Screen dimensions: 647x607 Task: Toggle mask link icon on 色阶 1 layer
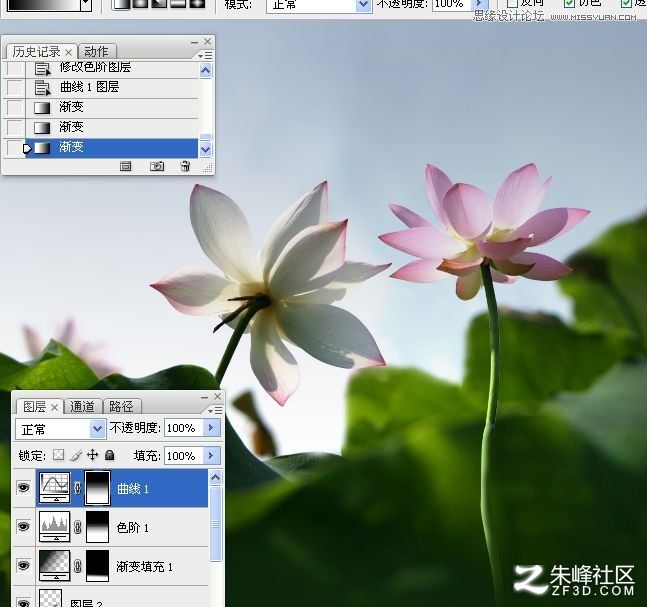(x=78, y=527)
